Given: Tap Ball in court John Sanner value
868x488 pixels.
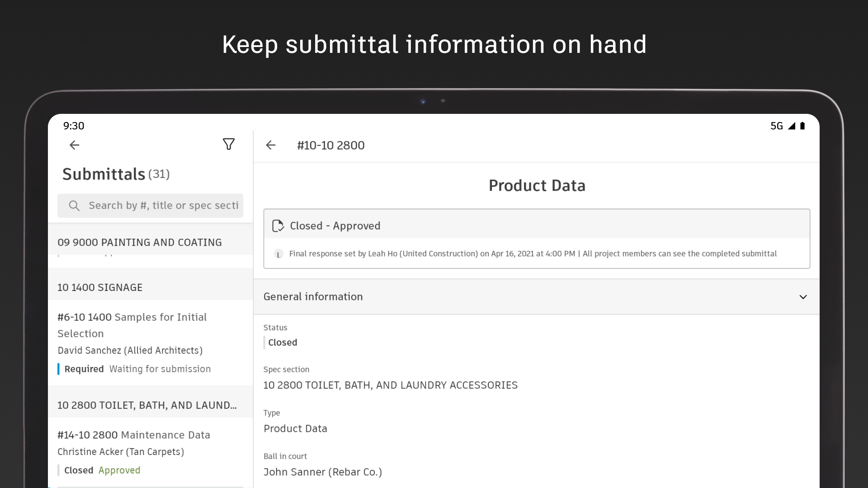Looking at the screenshot, I should pyautogui.click(x=323, y=472).
